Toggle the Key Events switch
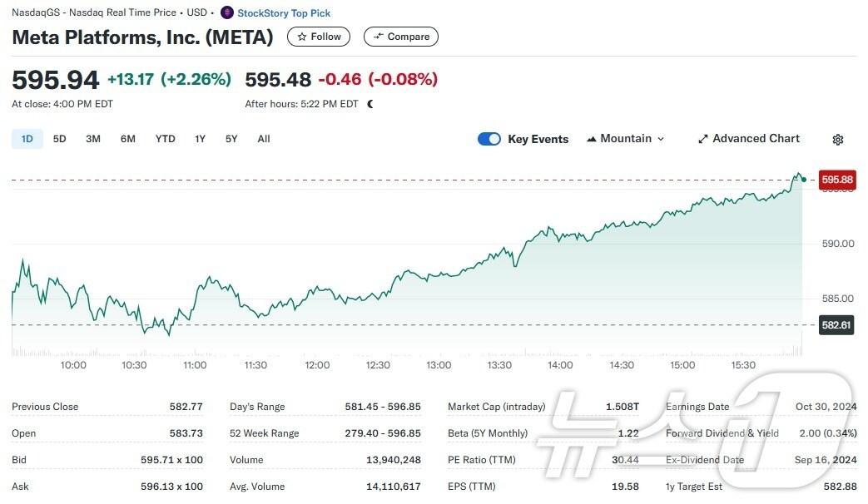 pyautogui.click(x=489, y=139)
